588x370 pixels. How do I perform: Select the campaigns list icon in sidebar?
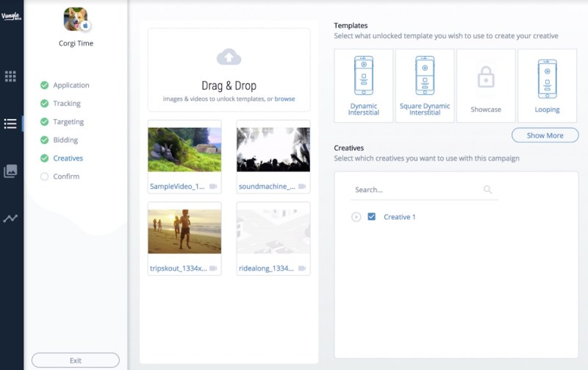click(10, 124)
